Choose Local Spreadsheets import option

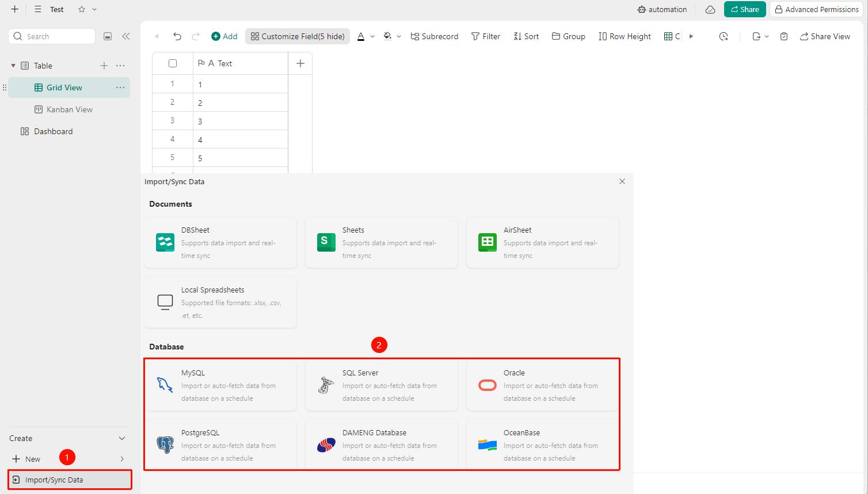pos(220,302)
